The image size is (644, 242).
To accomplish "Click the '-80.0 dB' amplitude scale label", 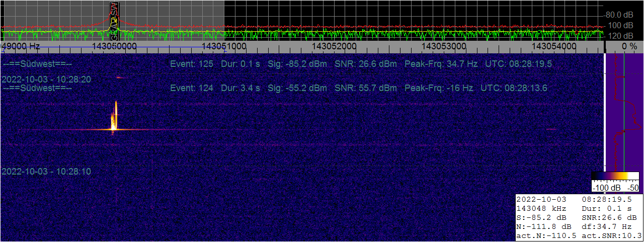I will click(x=619, y=15).
